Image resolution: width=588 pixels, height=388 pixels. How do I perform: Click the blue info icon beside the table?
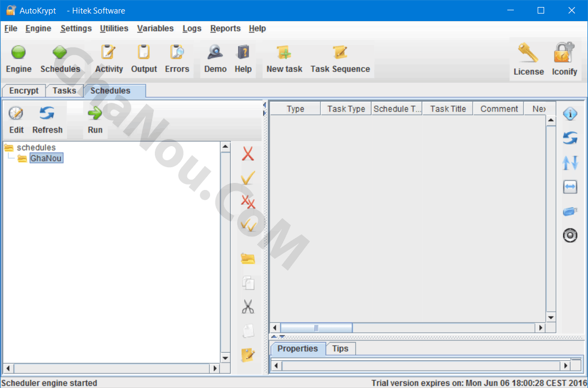(x=570, y=114)
